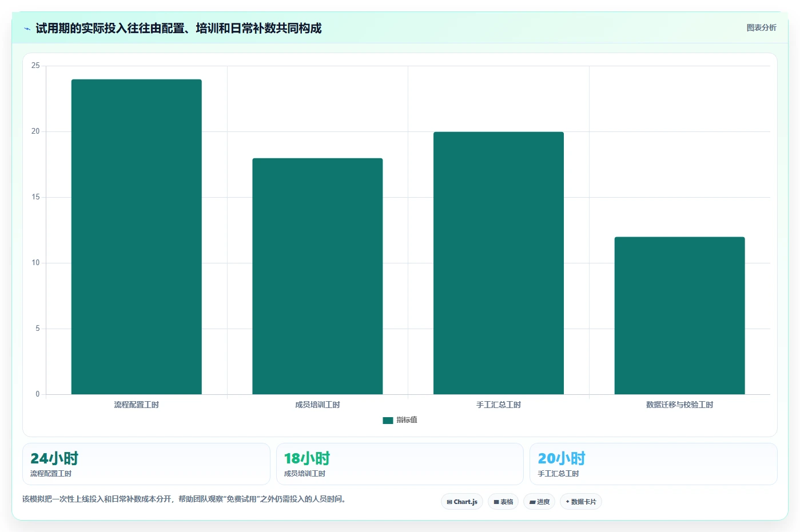800x532 pixels.
Task: Select the 成员培训工时 bar in chart
Action: pyautogui.click(x=317, y=276)
